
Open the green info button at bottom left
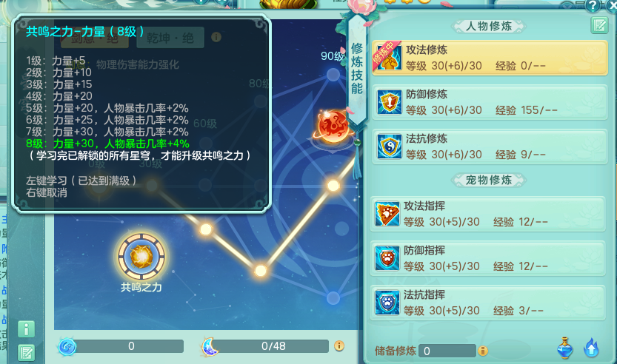tap(27, 329)
